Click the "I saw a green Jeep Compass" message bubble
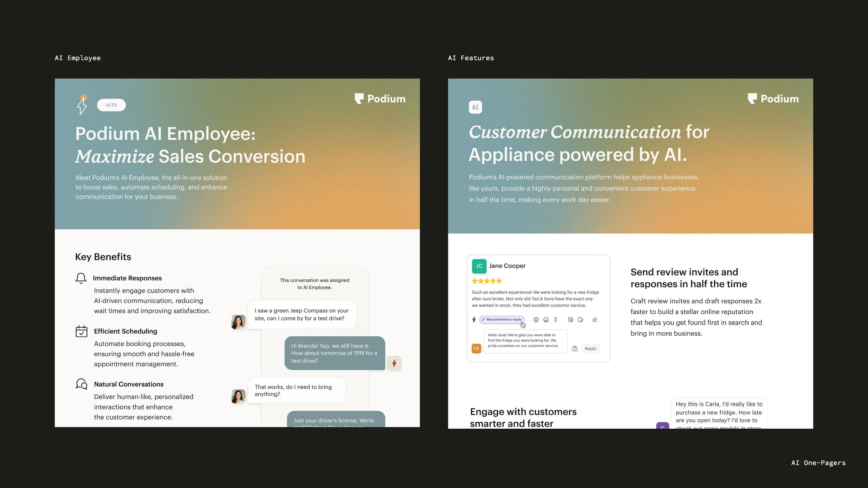 click(302, 314)
